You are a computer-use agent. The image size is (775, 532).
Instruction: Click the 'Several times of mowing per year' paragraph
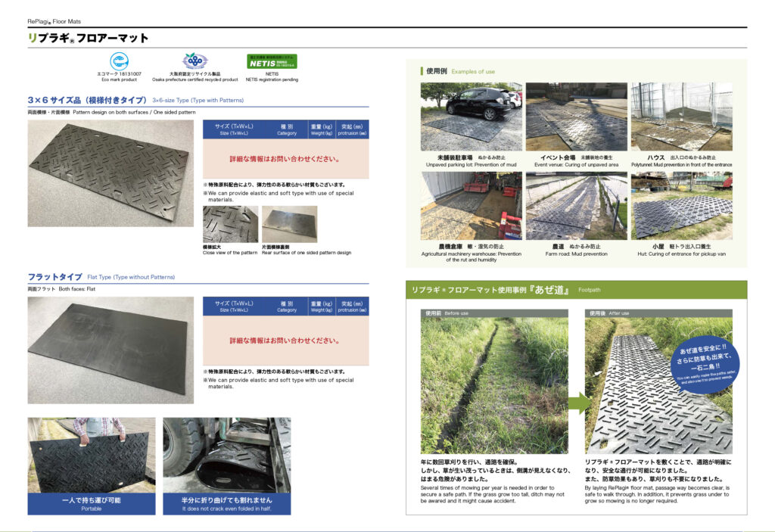(x=492, y=494)
